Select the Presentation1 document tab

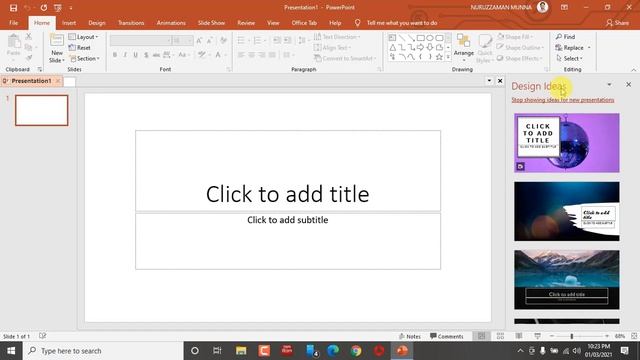[31, 81]
